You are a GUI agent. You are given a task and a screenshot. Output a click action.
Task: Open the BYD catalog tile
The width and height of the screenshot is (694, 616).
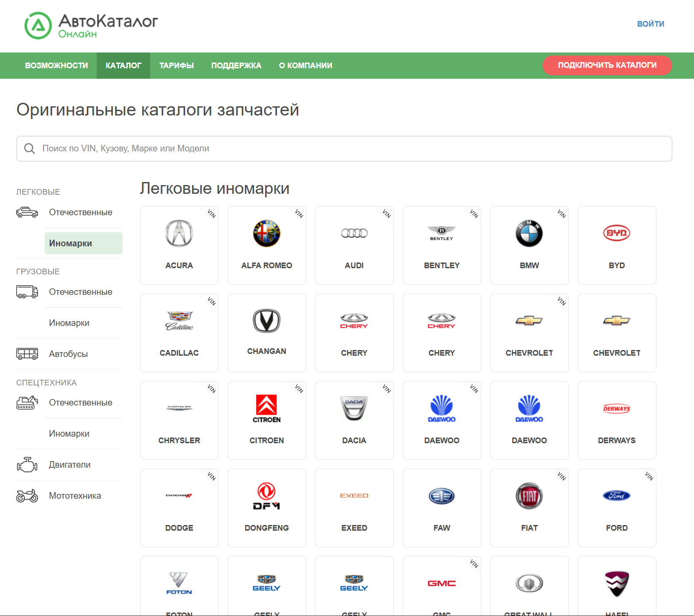point(617,245)
